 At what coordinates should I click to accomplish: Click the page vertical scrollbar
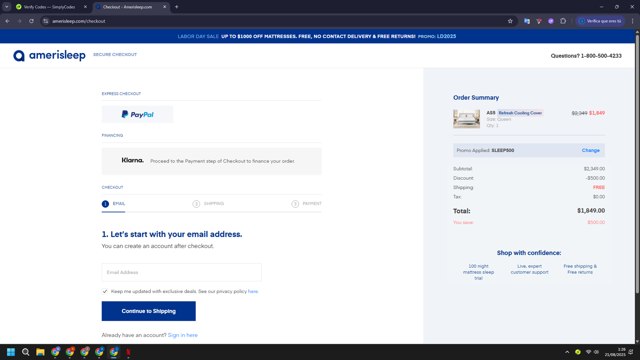coord(637,163)
